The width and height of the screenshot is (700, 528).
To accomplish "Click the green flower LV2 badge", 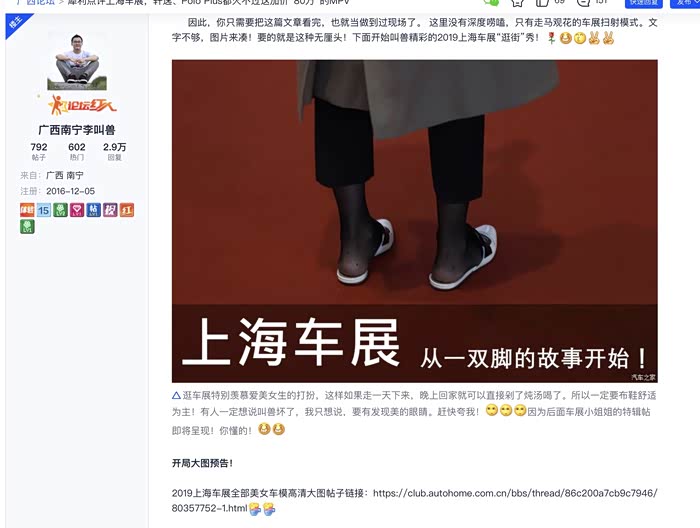I will click(x=60, y=210).
